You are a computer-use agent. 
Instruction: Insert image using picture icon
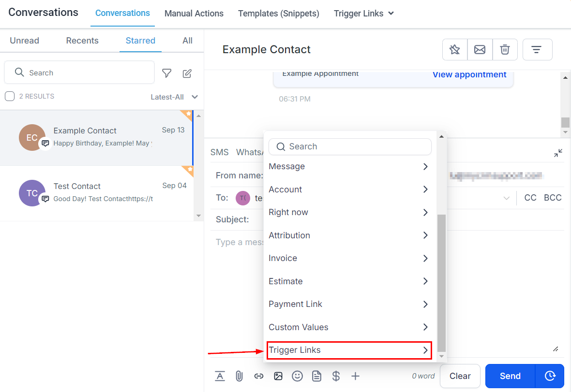[x=278, y=376]
